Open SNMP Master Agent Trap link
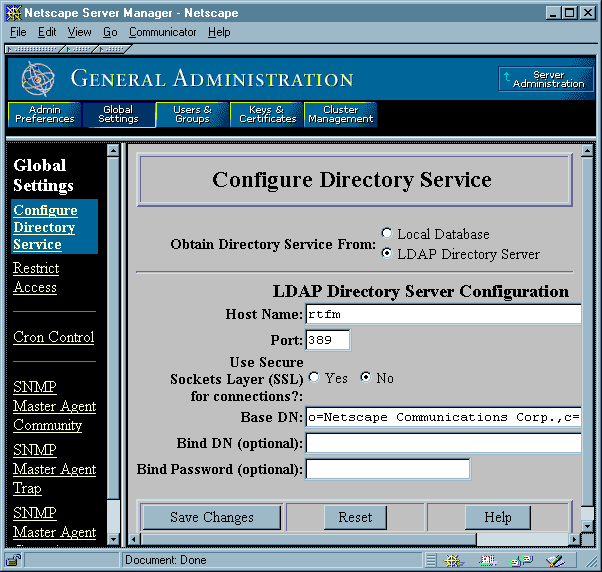The height and width of the screenshot is (572, 602). tap(55, 469)
